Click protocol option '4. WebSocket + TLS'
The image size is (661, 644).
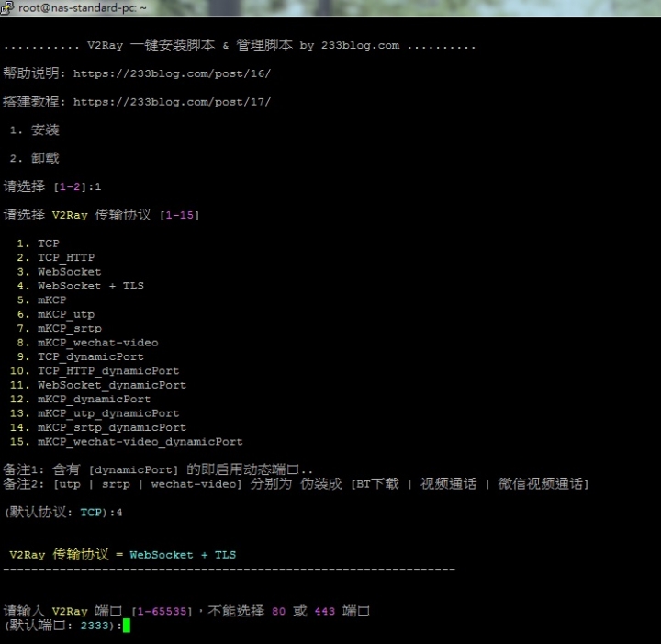(x=81, y=286)
